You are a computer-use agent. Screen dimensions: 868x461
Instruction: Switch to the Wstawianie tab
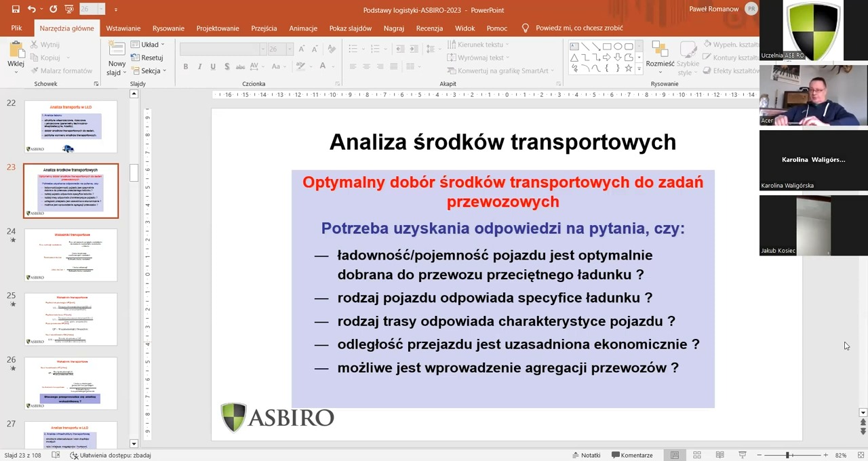click(x=123, y=28)
